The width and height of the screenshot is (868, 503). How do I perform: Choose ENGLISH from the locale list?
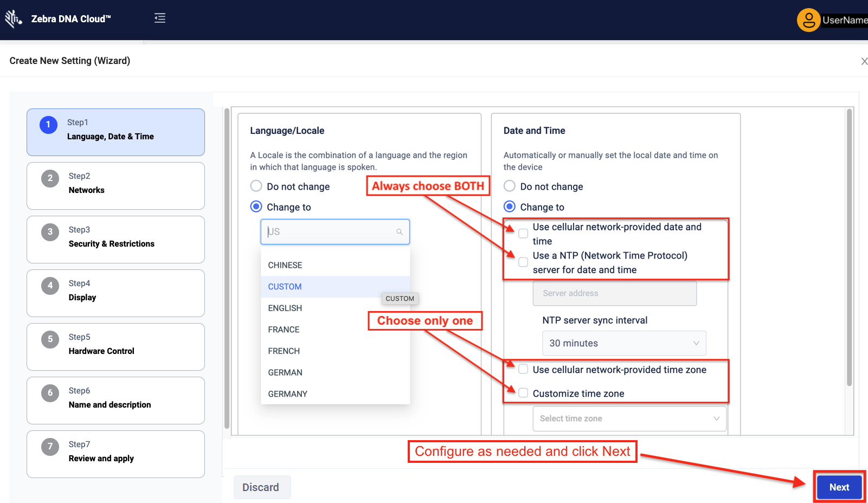[x=285, y=308]
